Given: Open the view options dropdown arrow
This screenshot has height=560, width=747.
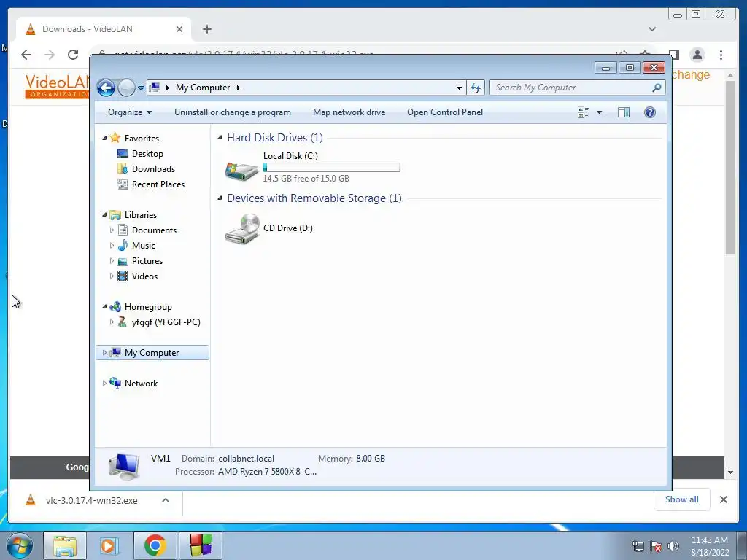Looking at the screenshot, I should click(x=600, y=112).
